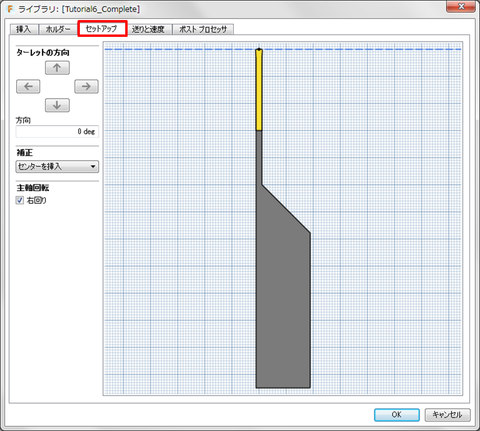Image resolution: width=480 pixels, height=431 pixels.
Task: Point the turret direction up with the up arrow
Action: pos(57,68)
